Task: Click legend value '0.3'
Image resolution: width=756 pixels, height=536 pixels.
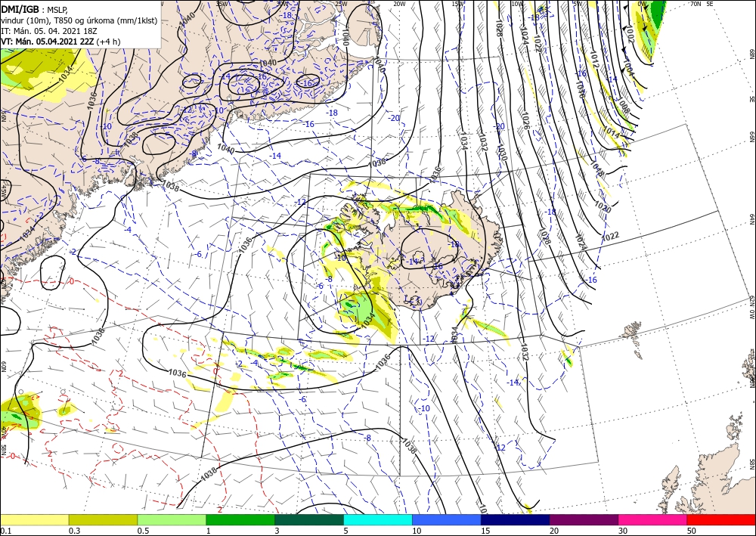Action: pyautogui.click(x=74, y=531)
